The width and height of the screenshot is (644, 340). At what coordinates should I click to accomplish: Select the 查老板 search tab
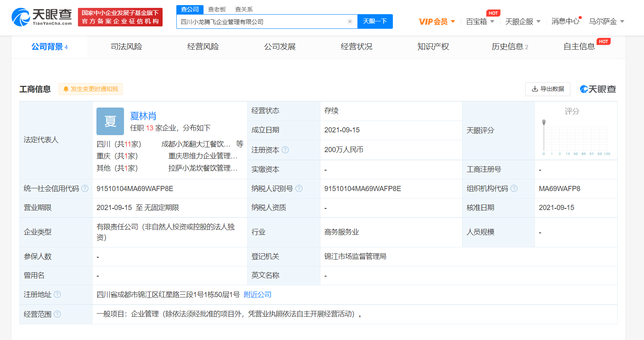point(217,9)
